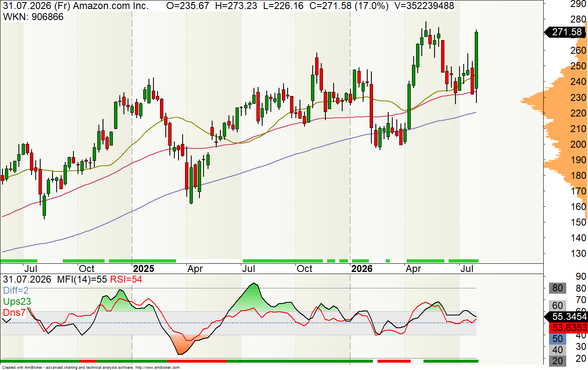Click the low value 'L=226.16'
Screen dimensions: 588x370
click(x=284, y=6)
